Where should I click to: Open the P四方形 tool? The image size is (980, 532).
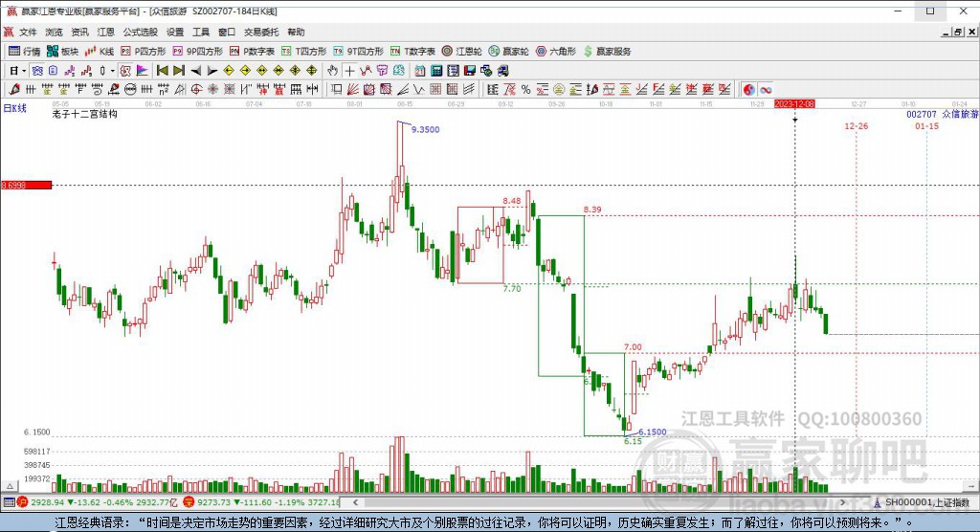(144, 52)
